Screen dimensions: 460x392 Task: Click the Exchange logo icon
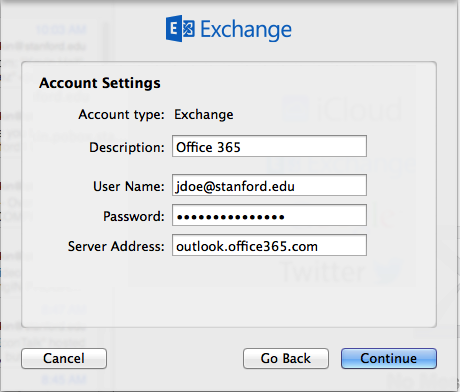(x=180, y=28)
